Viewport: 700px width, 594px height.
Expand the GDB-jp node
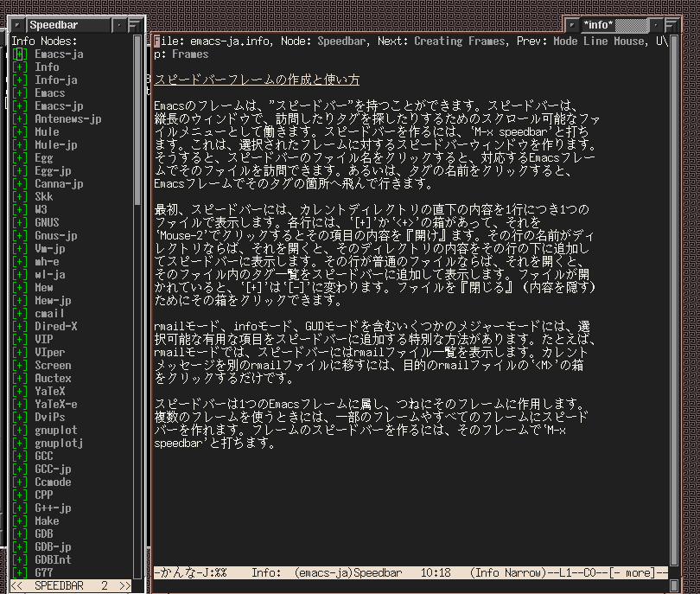point(20,546)
